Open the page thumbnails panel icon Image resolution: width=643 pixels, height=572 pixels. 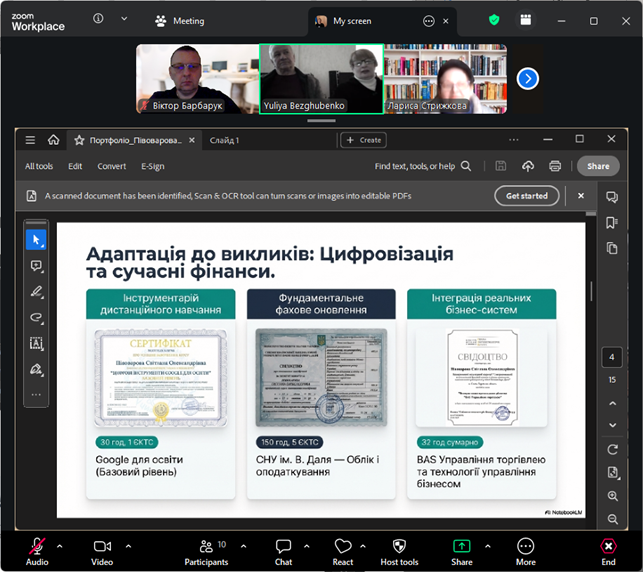612,248
